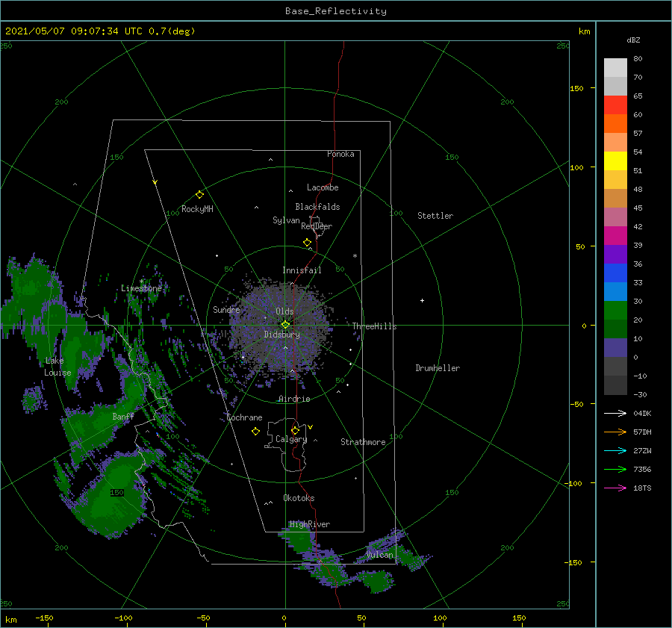The image size is (672, 628).
Task: Click the Stettler city label
Action: pyautogui.click(x=435, y=216)
